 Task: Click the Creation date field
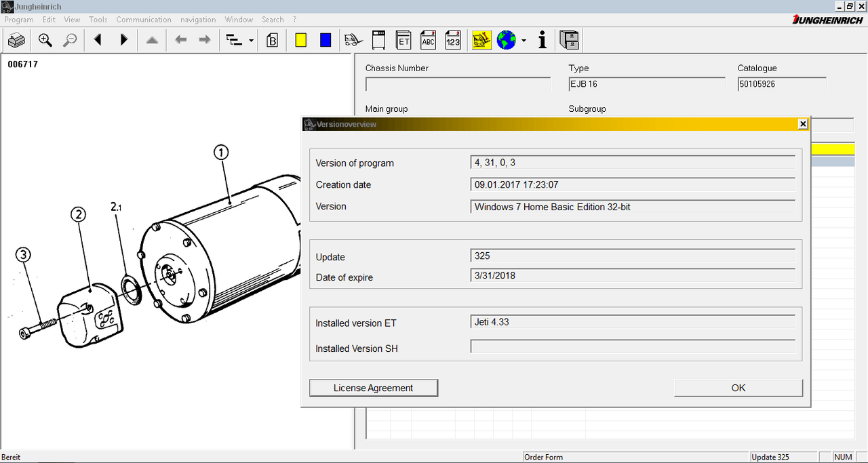point(633,184)
